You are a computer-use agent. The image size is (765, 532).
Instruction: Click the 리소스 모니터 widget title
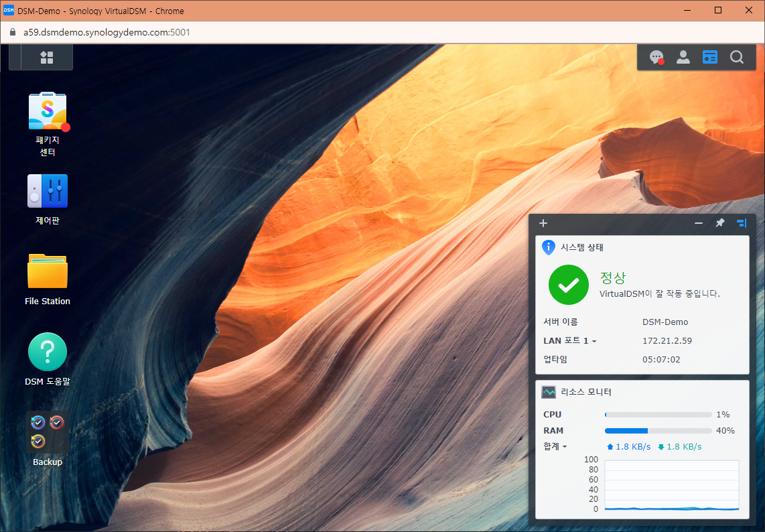[x=586, y=392]
